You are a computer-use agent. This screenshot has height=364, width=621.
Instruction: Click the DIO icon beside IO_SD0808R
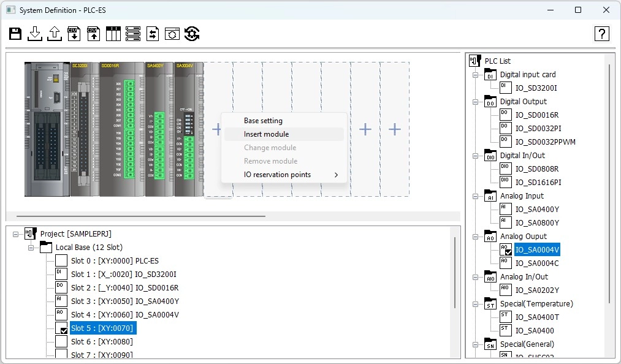click(x=505, y=169)
